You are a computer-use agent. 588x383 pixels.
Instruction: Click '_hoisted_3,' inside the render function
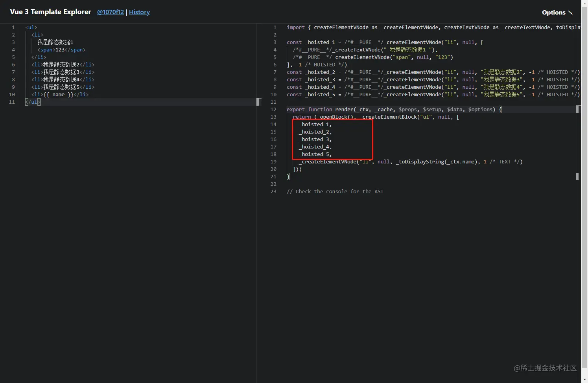(315, 139)
